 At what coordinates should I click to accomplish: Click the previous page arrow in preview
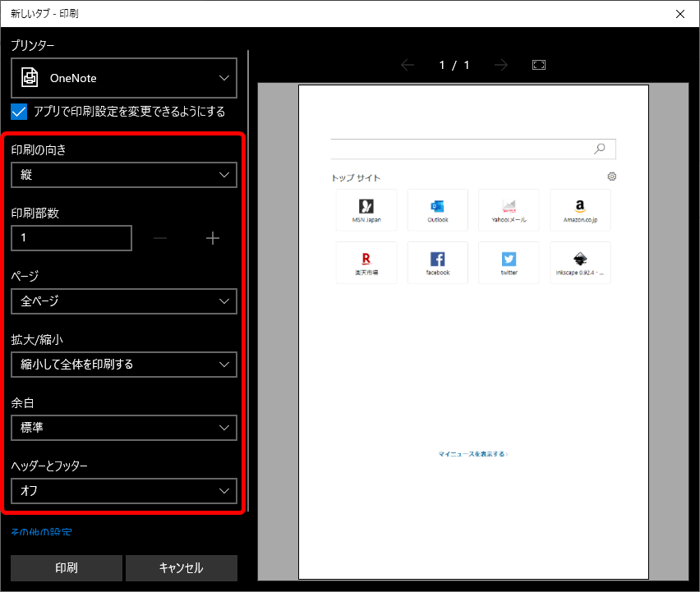tap(408, 64)
